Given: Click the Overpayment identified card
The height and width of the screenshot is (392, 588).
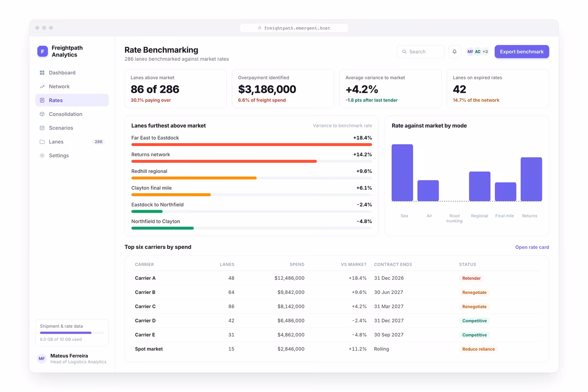Looking at the screenshot, I should coord(283,89).
